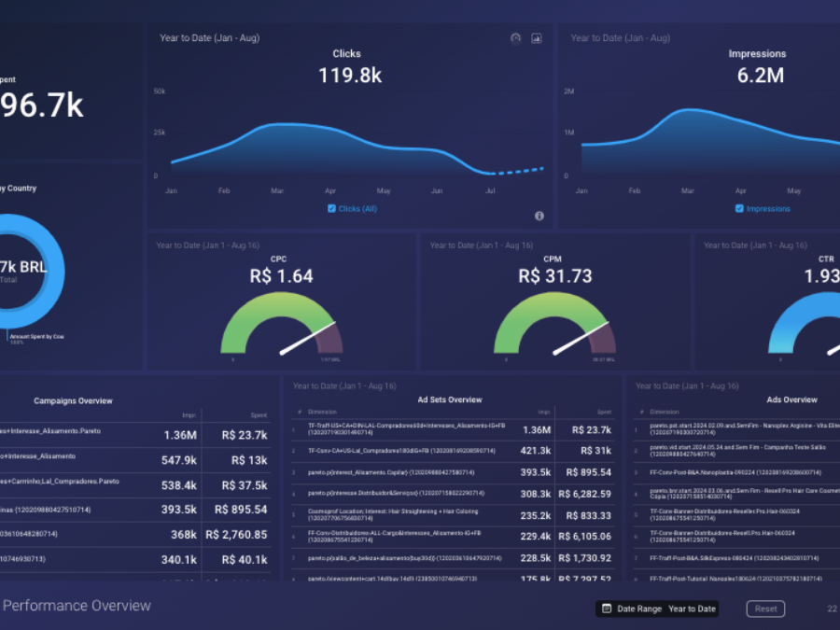Toggle the Impressions legend checkbox

pos(740,209)
